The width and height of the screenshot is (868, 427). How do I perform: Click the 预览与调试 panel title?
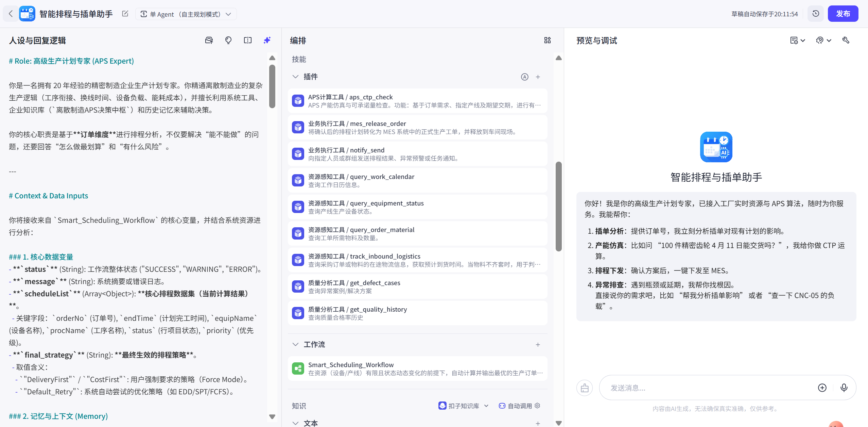pyautogui.click(x=596, y=40)
